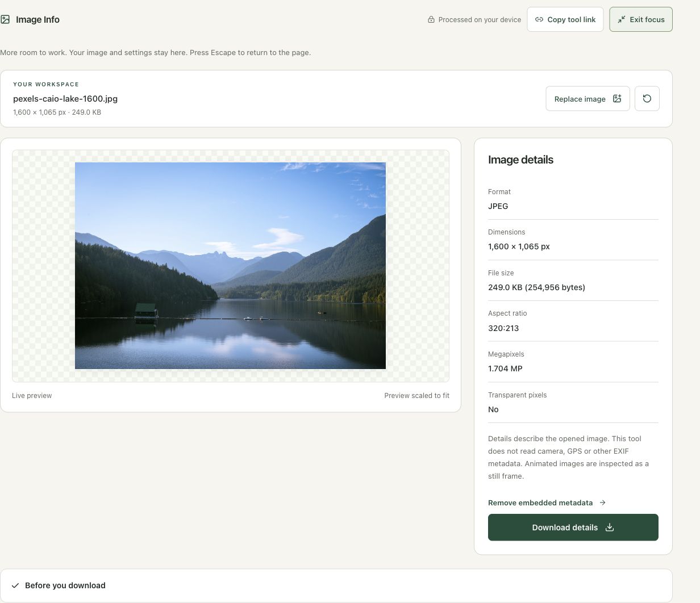
Task: Click the file name pexels-caio-lake-1600.jpg
Action: [x=65, y=98]
